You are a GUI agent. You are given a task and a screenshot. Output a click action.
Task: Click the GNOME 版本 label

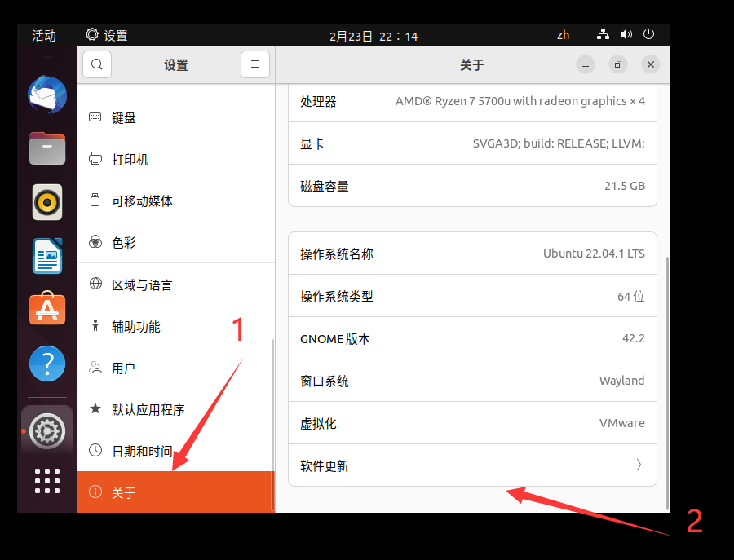click(x=335, y=339)
